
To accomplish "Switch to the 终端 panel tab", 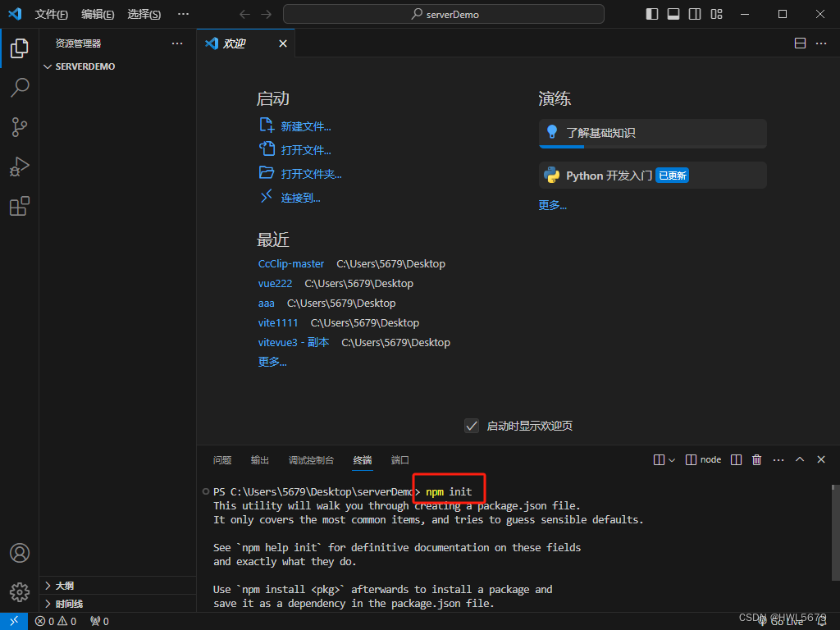I will (363, 460).
